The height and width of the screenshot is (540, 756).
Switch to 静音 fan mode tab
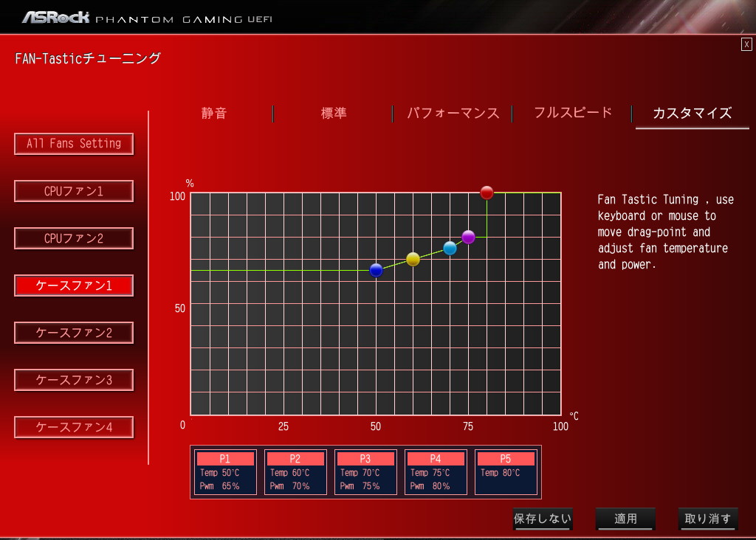[213, 113]
